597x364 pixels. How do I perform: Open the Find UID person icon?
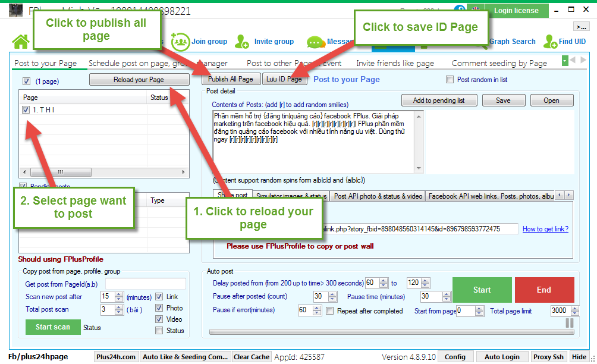(x=550, y=42)
